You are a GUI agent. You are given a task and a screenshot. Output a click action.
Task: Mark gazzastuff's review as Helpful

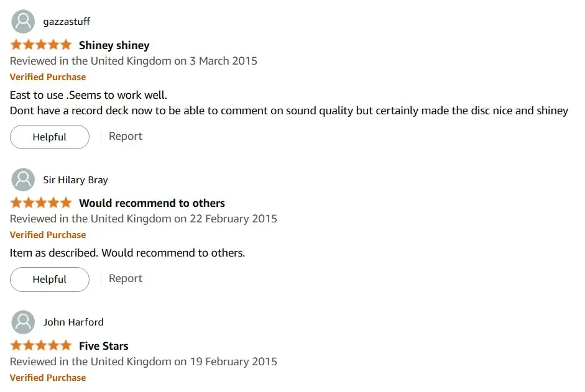click(x=50, y=137)
